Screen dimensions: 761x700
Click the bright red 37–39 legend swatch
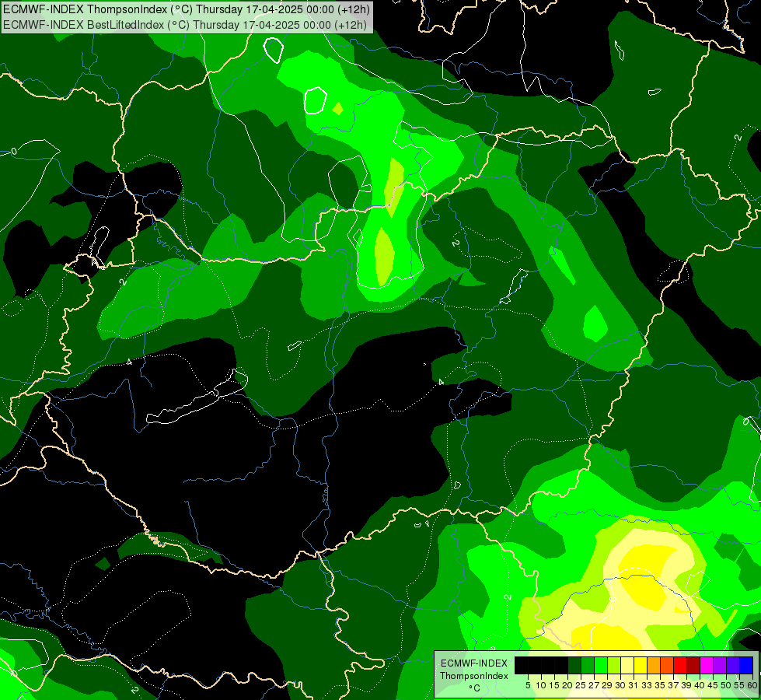679,665
